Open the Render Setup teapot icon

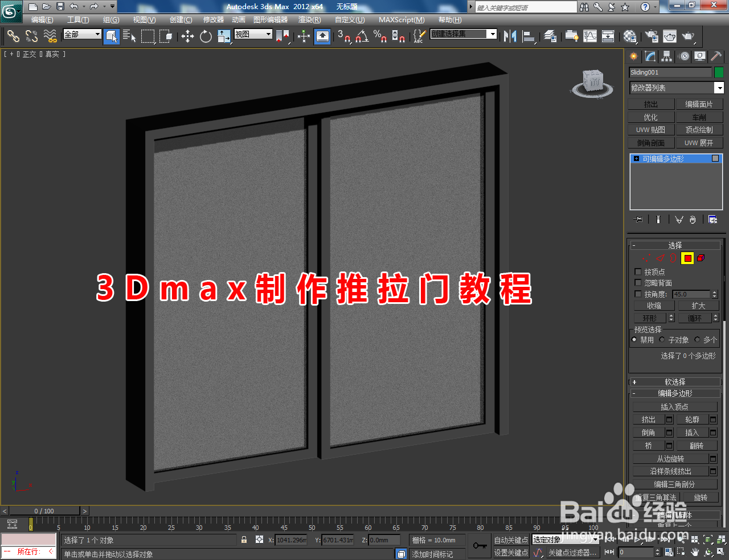click(x=650, y=36)
